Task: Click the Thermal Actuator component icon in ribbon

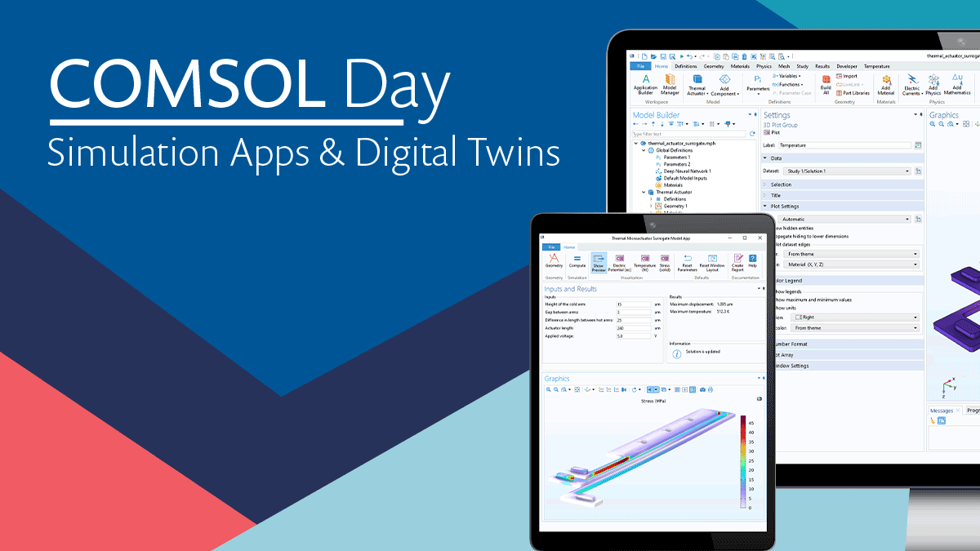Action: coord(697,85)
